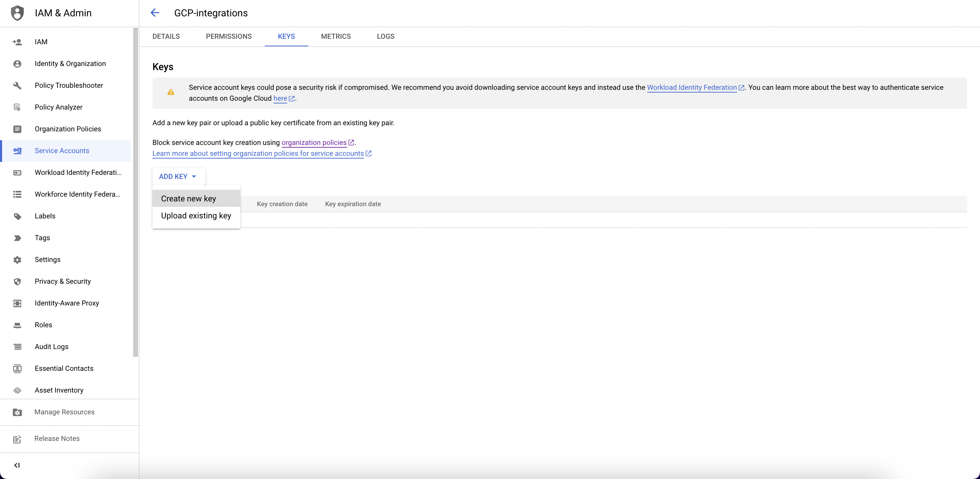Click the Labels tag icon

tap(17, 216)
